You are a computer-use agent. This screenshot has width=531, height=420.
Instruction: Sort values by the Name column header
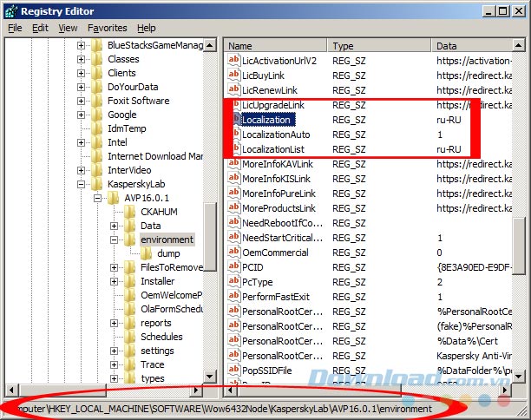pyautogui.click(x=275, y=46)
